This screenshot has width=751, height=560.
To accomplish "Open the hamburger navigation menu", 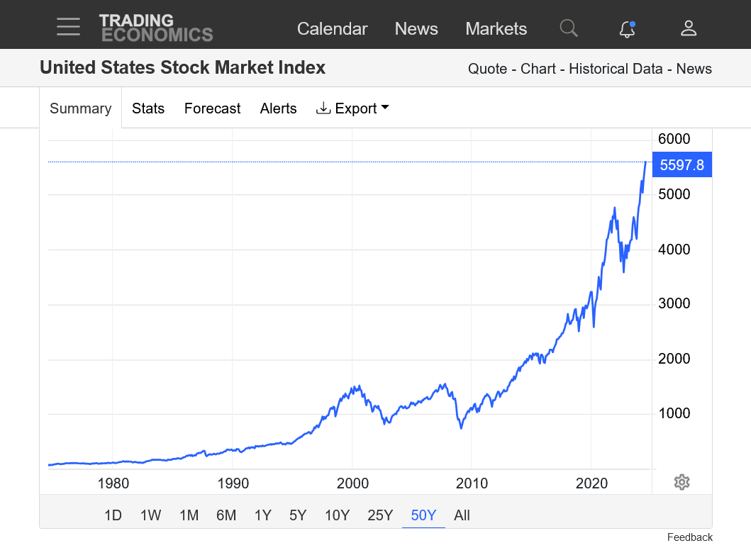I will 69,27.
